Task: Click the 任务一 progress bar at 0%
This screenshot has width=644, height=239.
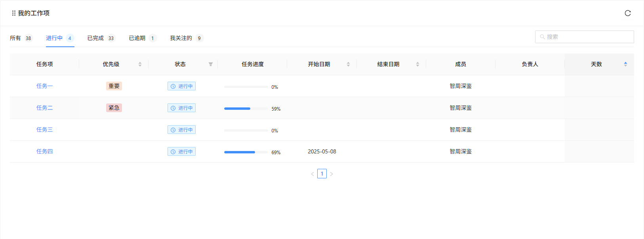Action: [246, 87]
